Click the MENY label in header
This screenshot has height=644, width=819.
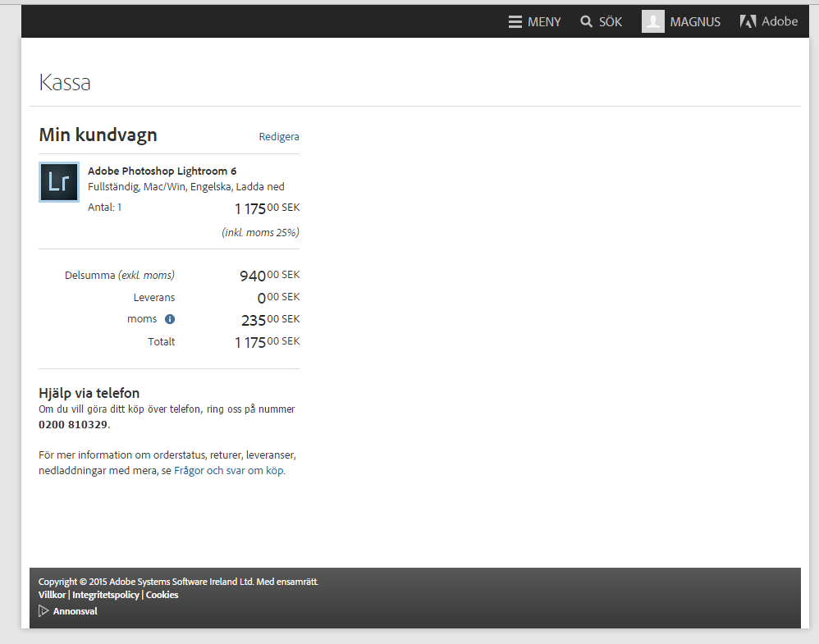(544, 22)
